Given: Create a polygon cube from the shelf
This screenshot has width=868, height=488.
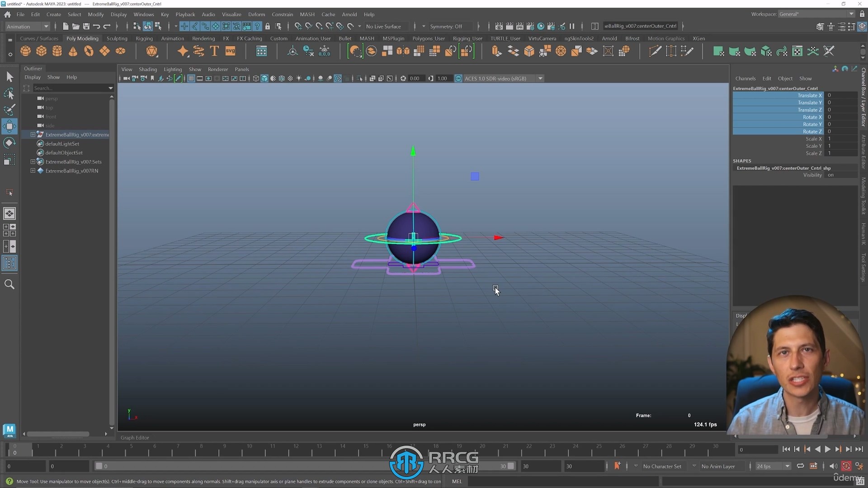Looking at the screenshot, I should point(42,51).
